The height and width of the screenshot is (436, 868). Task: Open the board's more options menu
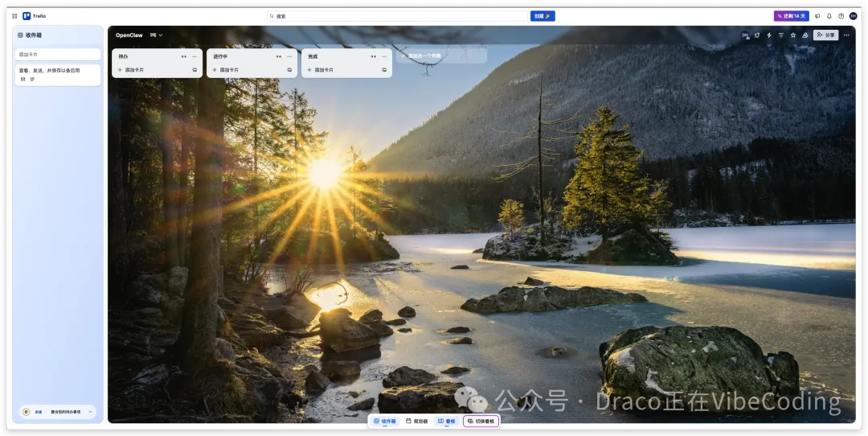pos(846,35)
